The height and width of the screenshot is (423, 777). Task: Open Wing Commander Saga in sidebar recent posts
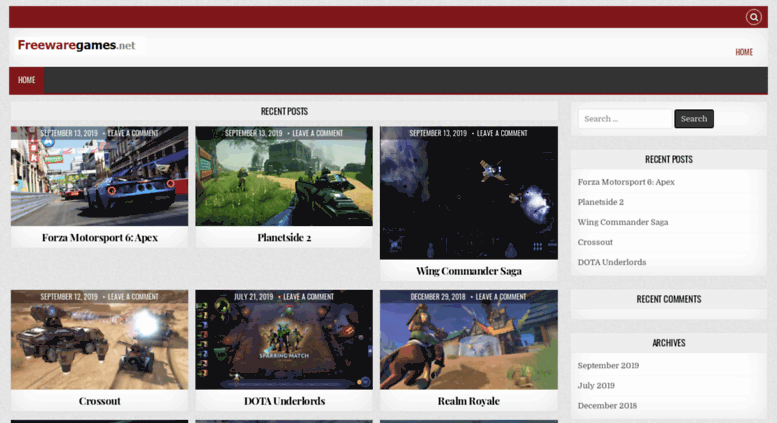coord(623,222)
